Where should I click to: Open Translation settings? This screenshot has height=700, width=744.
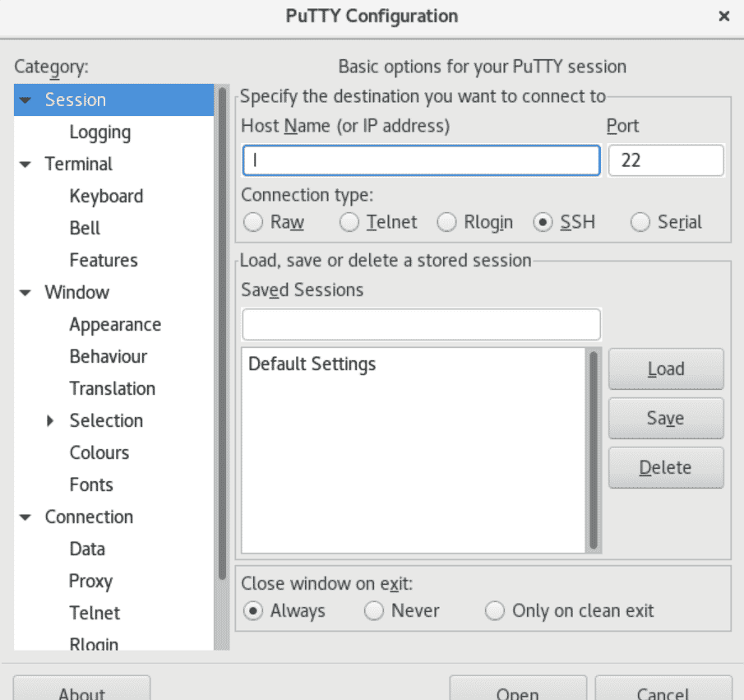tap(113, 388)
